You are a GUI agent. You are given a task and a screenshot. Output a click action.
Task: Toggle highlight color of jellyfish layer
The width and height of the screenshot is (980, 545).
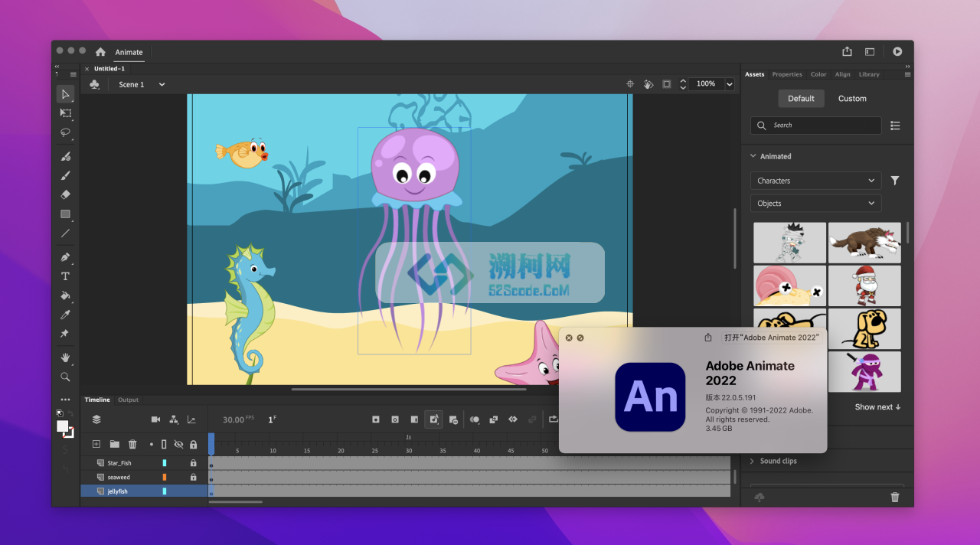164,491
